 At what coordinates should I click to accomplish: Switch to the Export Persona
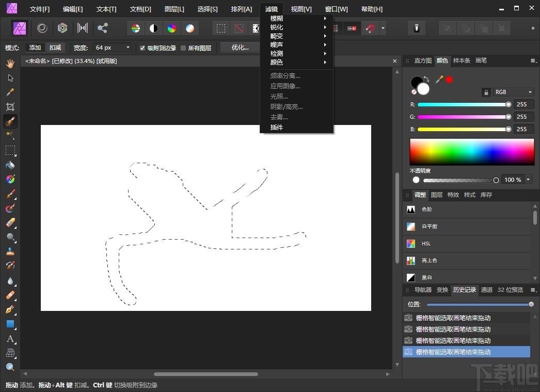pos(102,28)
